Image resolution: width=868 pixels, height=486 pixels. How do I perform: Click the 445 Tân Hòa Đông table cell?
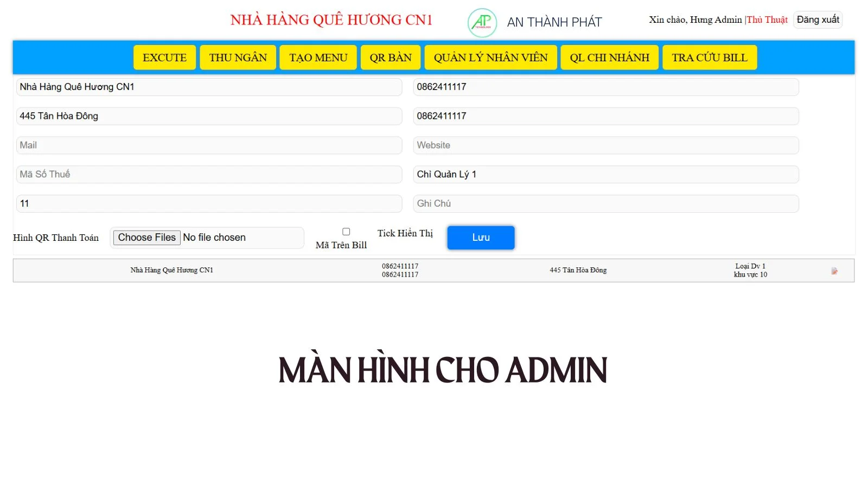pos(578,270)
